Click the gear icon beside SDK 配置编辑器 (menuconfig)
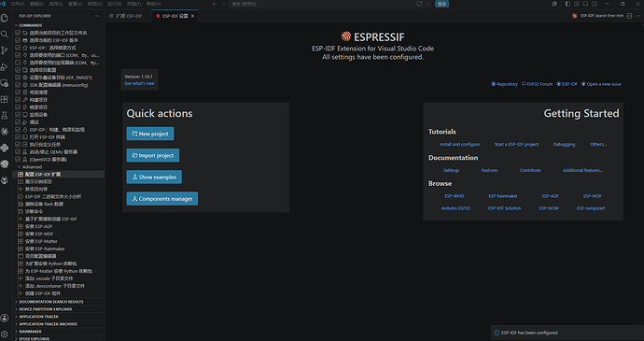Image resolution: width=644 pixels, height=341 pixels. 25,85
